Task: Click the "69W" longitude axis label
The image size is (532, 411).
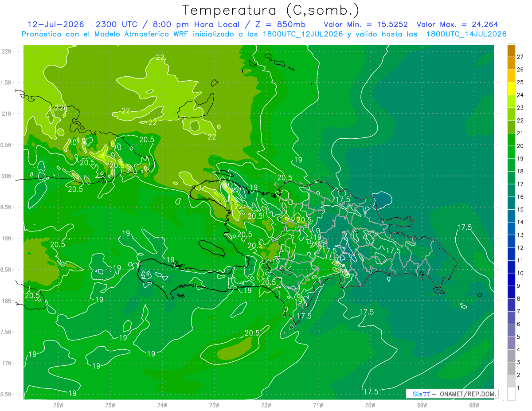Action: (422, 405)
